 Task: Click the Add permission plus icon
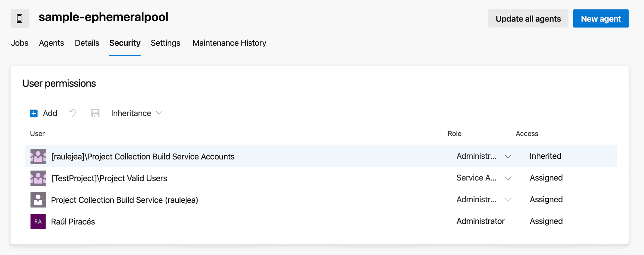pyautogui.click(x=34, y=113)
